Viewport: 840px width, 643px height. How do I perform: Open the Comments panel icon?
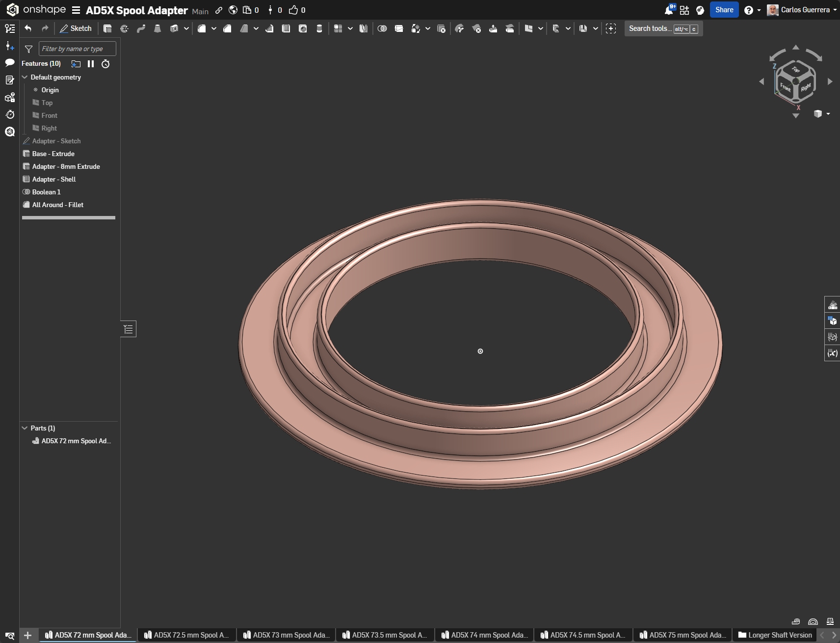tap(9, 62)
